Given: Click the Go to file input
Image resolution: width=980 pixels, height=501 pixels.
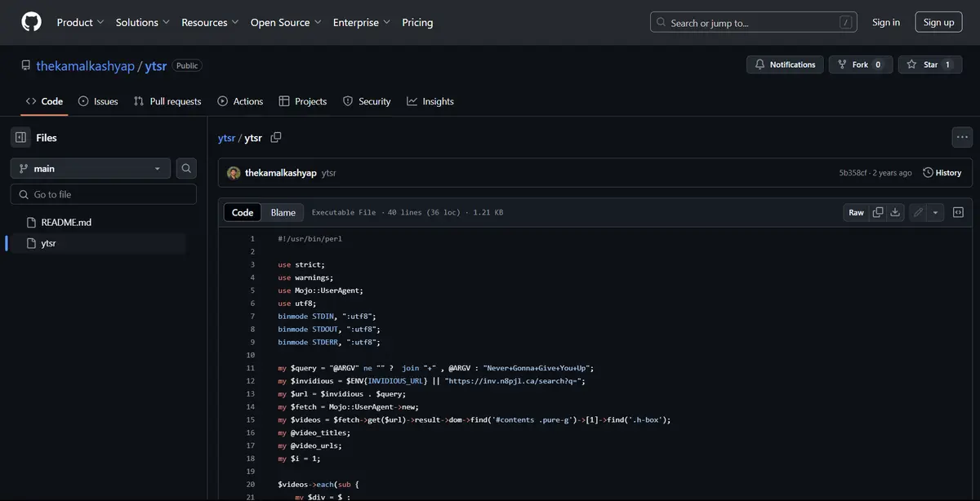Looking at the screenshot, I should [104, 194].
